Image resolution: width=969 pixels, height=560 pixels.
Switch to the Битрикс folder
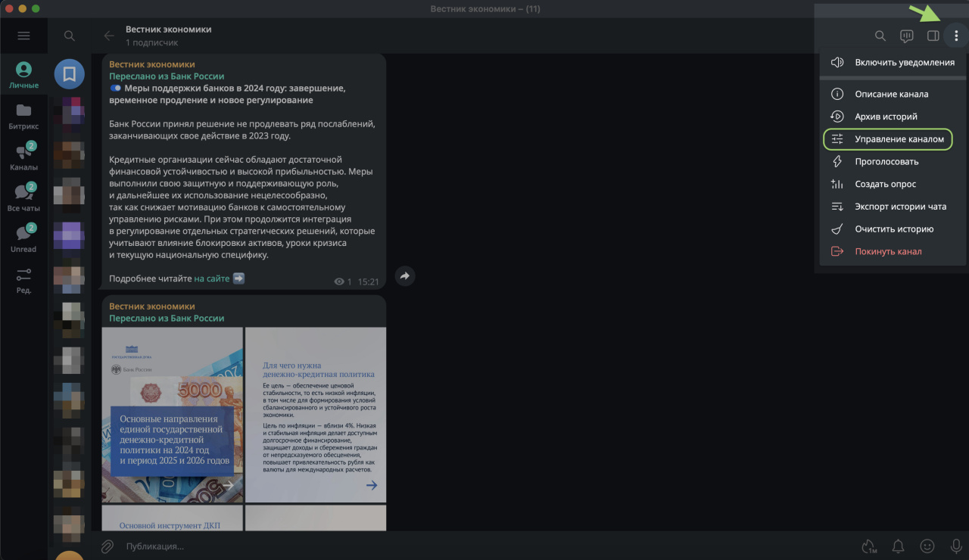point(23,117)
